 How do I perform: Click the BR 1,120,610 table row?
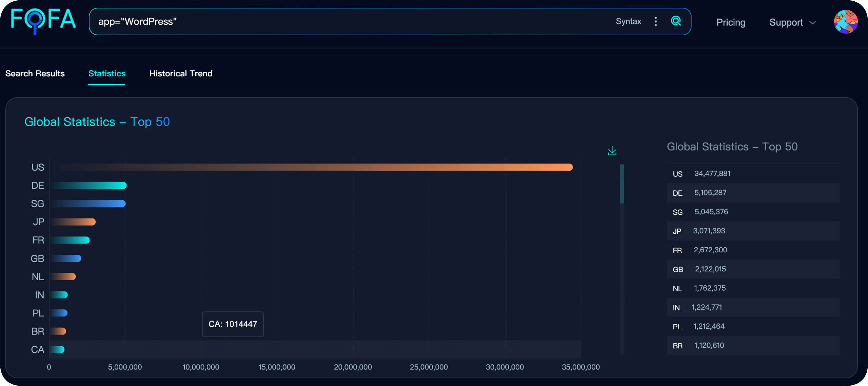(x=753, y=345)
